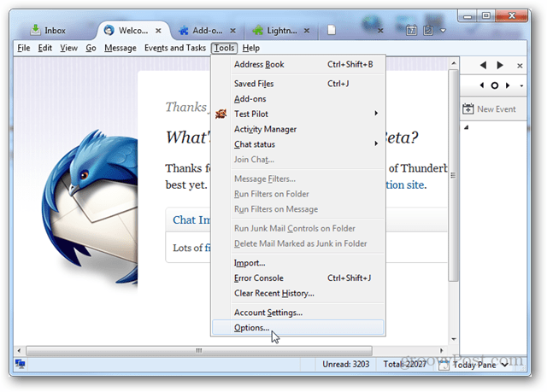Go to next day in Today Pane
Screen dimensions: 547x392
coord(500,65)
